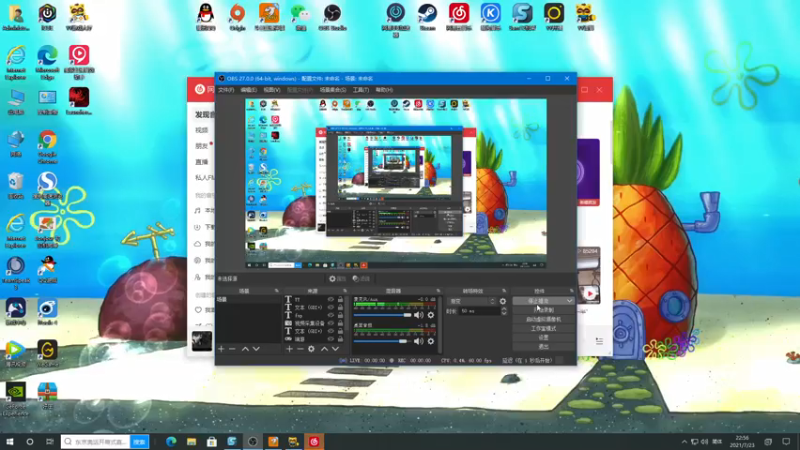Select the scene item in scenes list
Screen dimensions: 800x450
tap(249, 299)
